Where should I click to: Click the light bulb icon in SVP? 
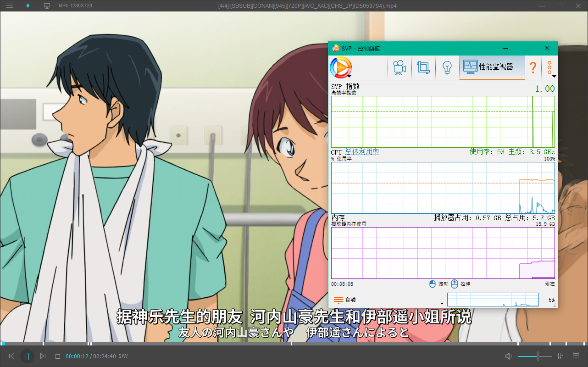click(x=447, y=67)
